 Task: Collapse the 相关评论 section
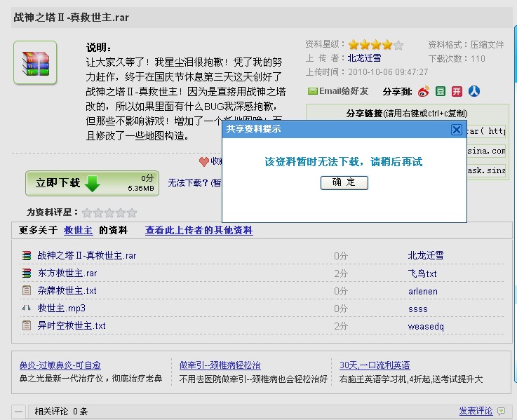(x=19, y=412)
